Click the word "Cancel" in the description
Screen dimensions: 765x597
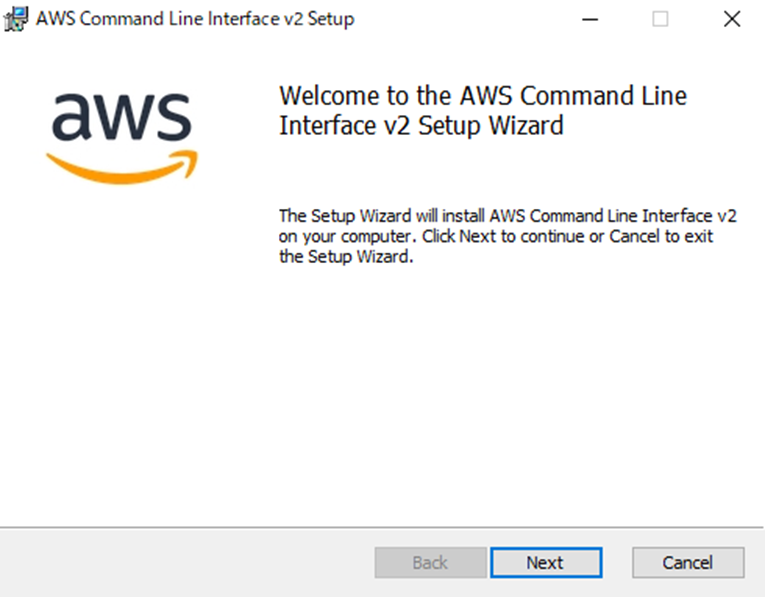tap(634, 236)
